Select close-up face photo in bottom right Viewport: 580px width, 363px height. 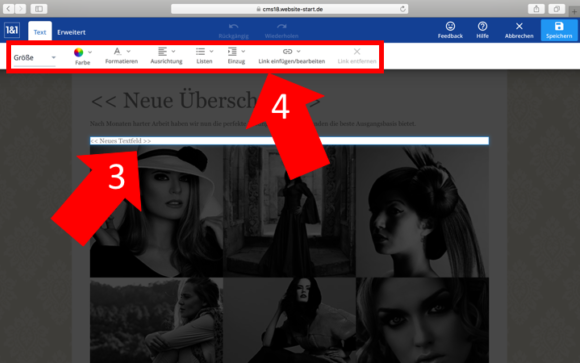point(422,320)
